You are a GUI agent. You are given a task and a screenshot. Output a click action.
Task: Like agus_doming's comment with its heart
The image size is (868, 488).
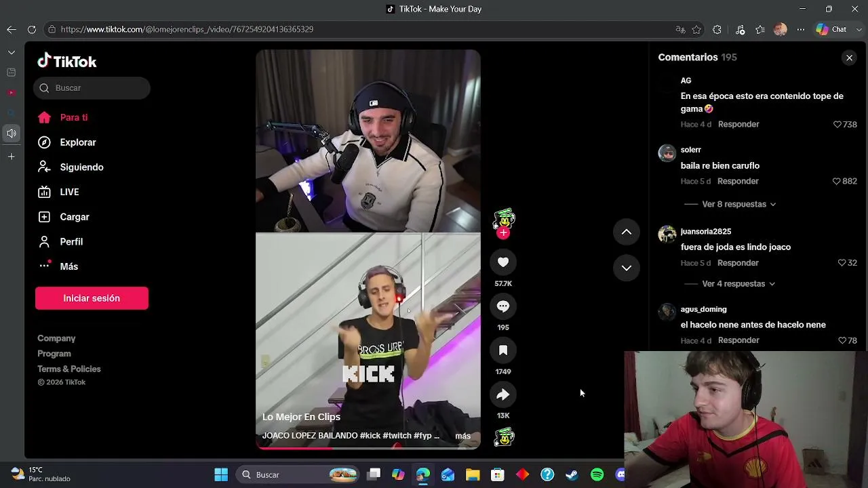coord(842,340)
